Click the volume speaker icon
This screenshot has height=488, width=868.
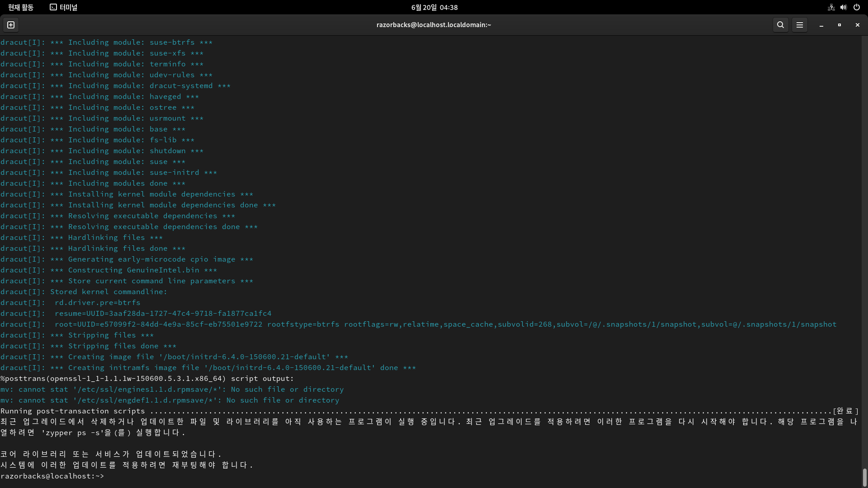(844, 7)
